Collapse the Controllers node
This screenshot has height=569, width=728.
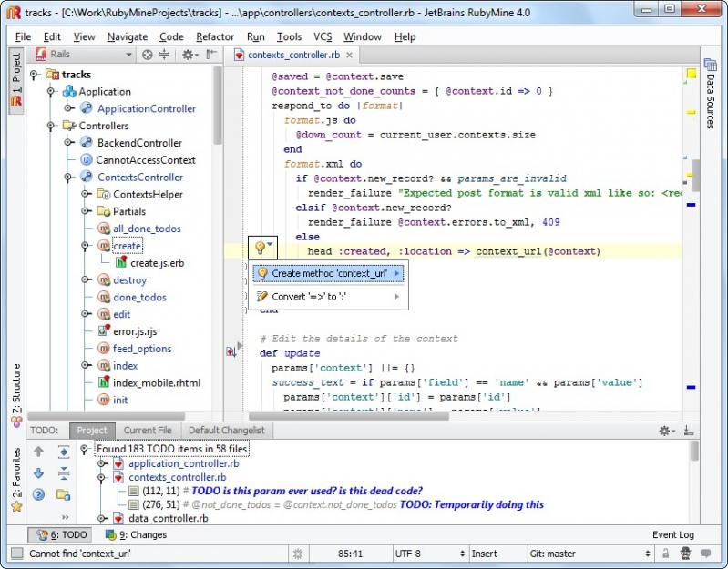coord(51,127)
